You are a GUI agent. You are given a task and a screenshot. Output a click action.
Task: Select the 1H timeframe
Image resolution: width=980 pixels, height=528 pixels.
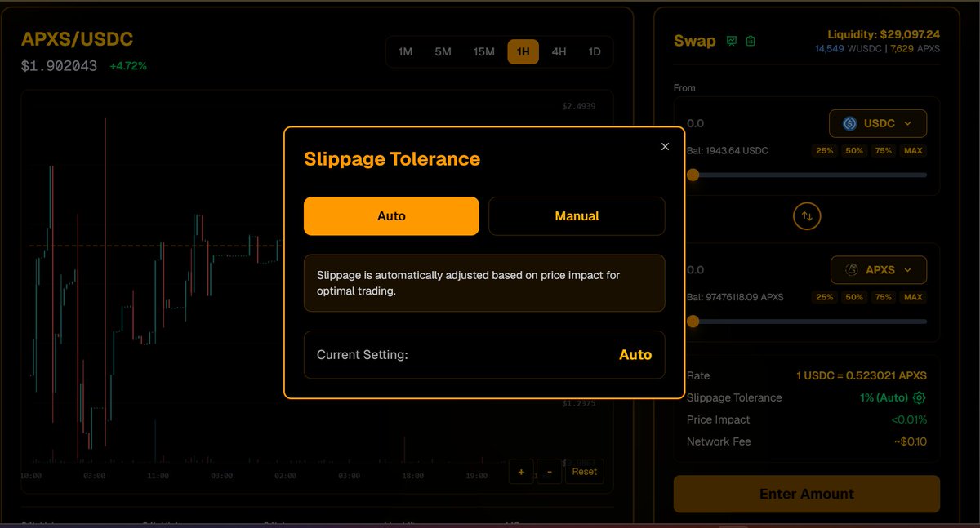(523, 51)
